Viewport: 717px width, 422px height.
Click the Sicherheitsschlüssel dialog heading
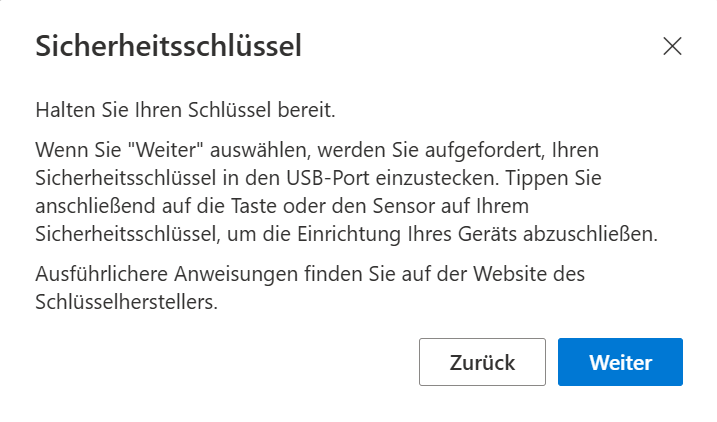168,46
